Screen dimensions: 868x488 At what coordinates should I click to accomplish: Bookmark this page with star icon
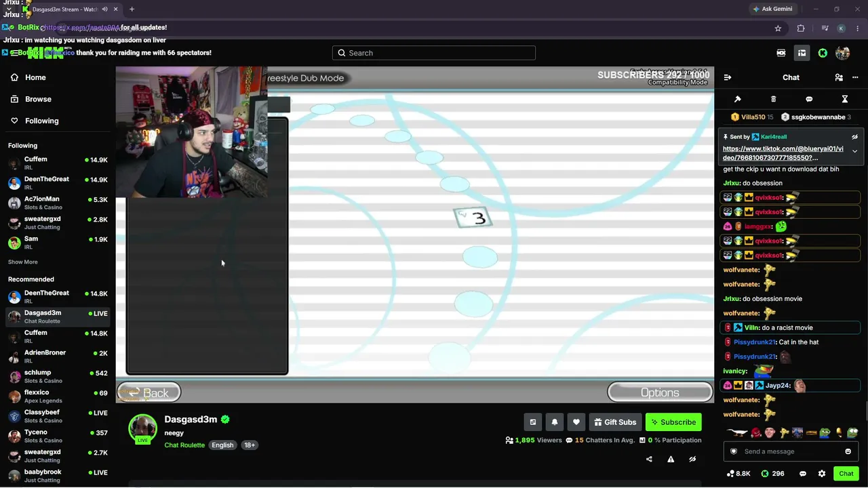(x=778, y=28)
